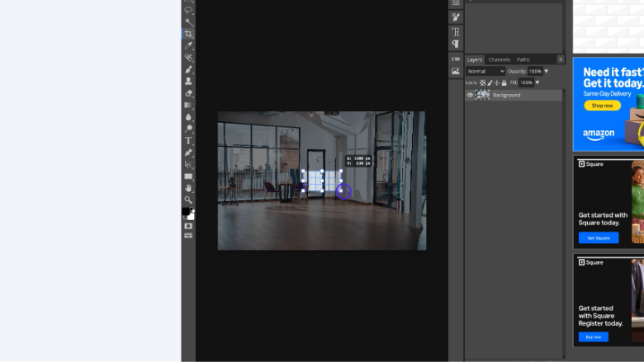Viewport: 644px width, 362px height.
Task: Select the Eraser tool
Action: coord(188,93)
